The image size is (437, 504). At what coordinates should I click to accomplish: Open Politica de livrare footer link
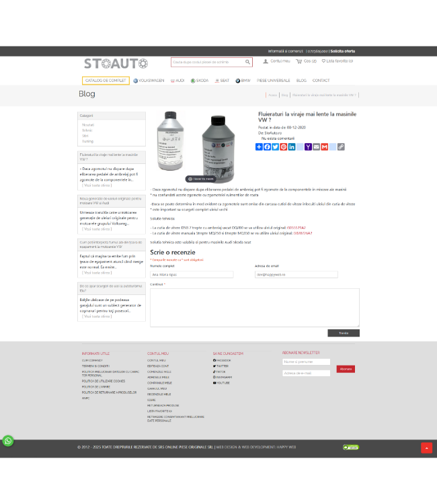coord(96,387)
